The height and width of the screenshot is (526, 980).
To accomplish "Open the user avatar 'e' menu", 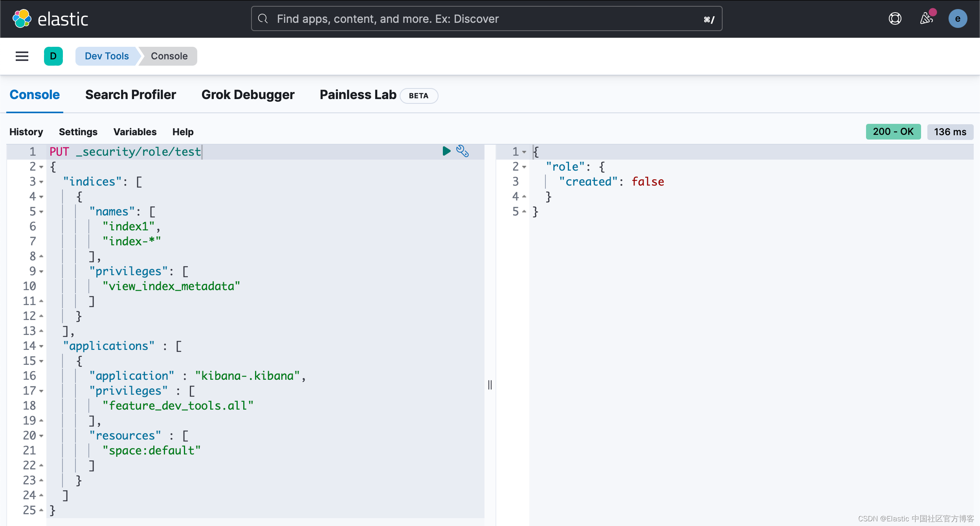I will point(958,19).
